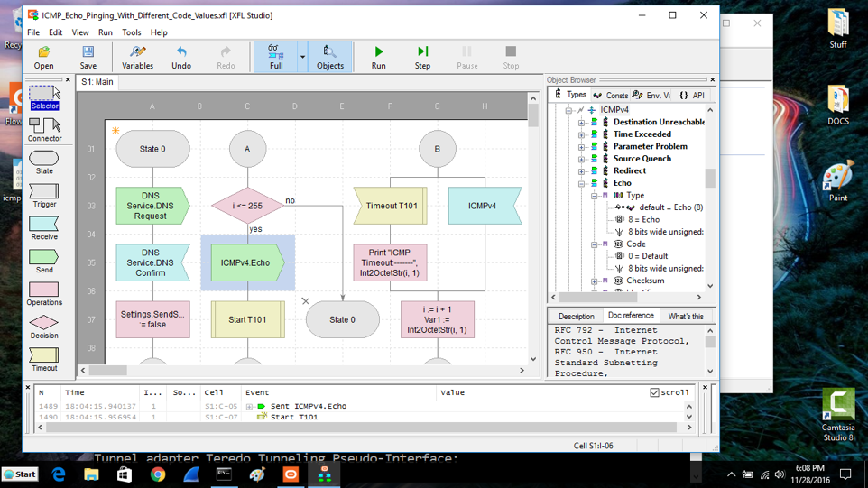The height and width of the screenshot is (488, 868).
Task: Expand the Destination Unreachable tree node
Action: pyautogui.click(x=582, y=123)
